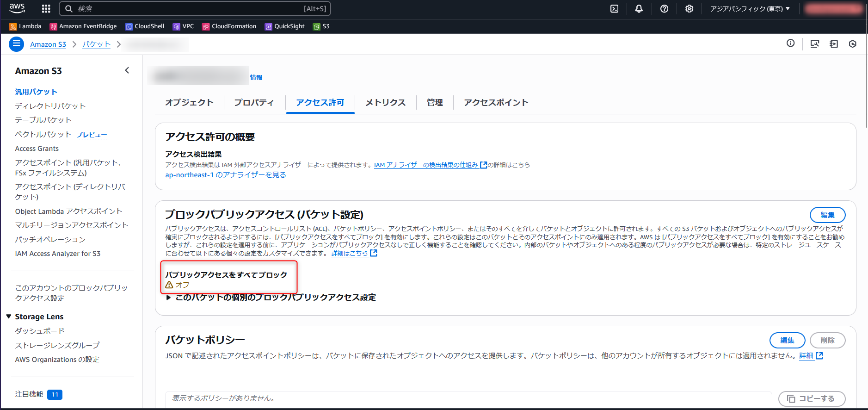Open ap-northeast-1 のアナライザーを見る link

(x=226, y=175)
